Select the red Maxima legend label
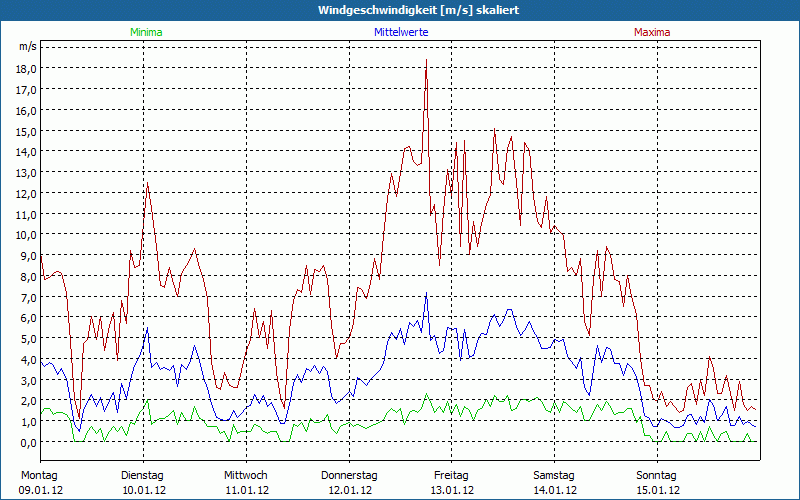Viewport: 800px width, 500px height. 652,32
